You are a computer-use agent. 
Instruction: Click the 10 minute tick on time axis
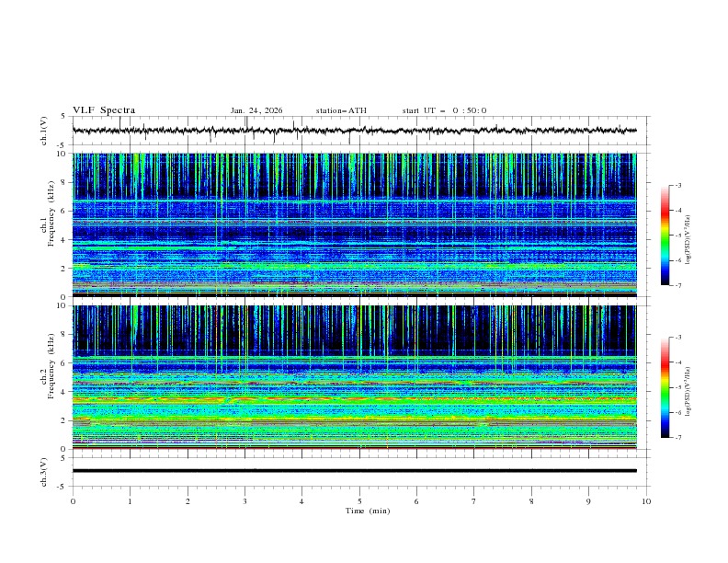646,501
